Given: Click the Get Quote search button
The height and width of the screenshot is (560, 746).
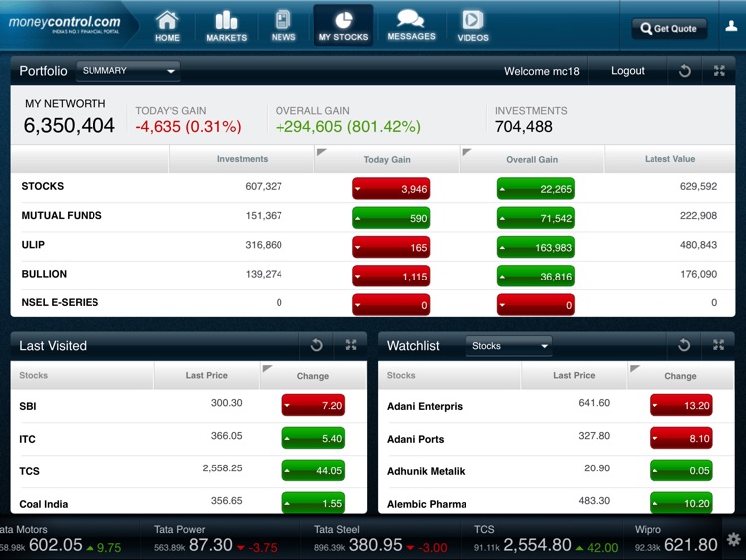Looking at the screenshot, I should click(x=669, y=29).
